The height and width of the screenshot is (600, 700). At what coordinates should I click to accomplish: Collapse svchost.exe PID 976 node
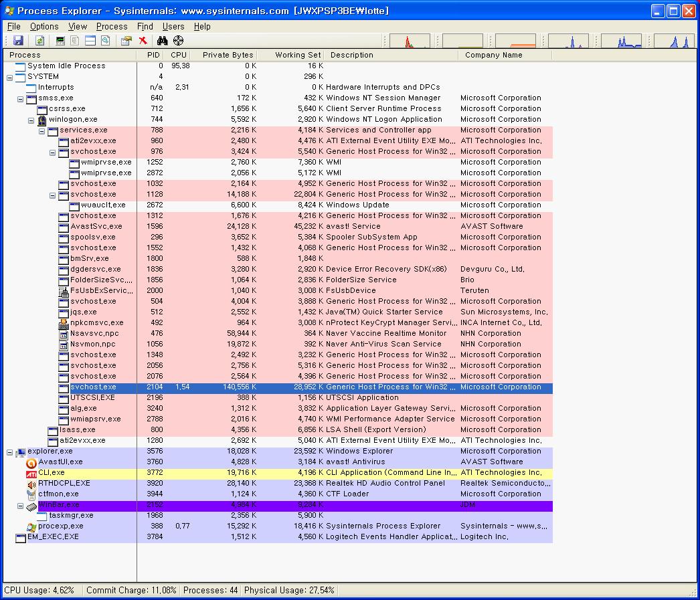52,152
